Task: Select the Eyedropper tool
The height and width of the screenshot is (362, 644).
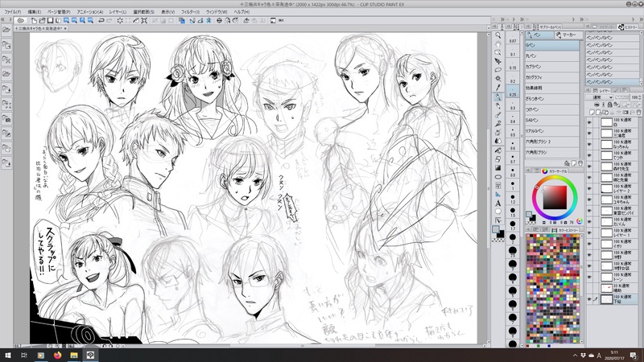Action: 497,88
